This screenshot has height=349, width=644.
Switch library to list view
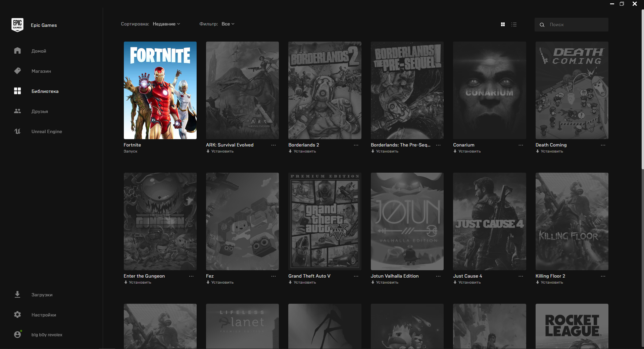click(514, 24)
